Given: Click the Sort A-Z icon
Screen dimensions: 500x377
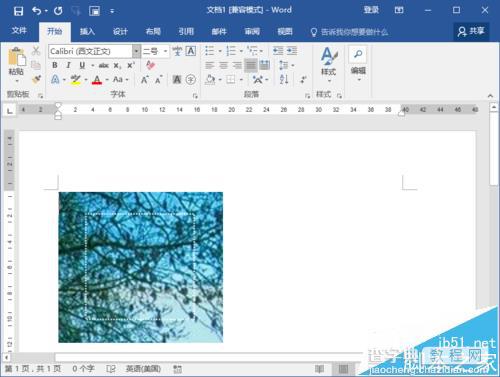Looking at the screenshot, I should [284, 79].
